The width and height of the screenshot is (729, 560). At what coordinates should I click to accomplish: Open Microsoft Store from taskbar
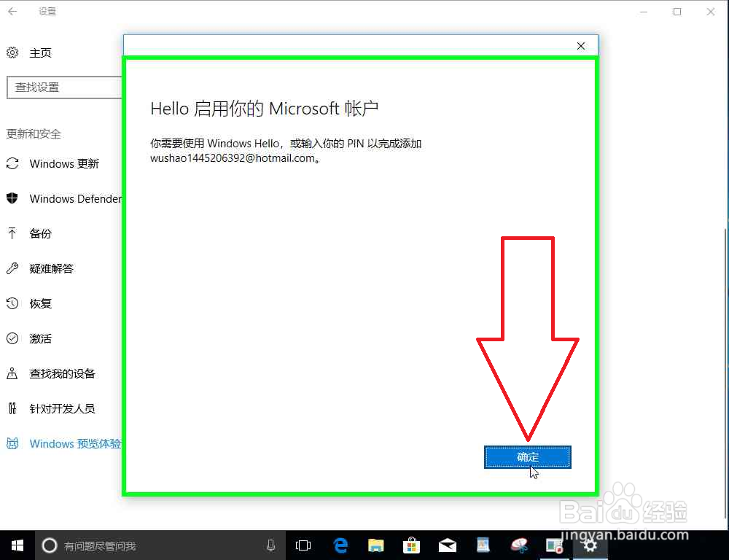click(411, 545)
